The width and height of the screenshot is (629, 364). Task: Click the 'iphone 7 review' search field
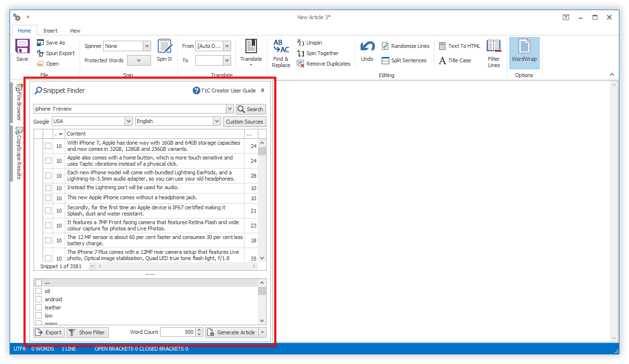tap(130, 109)
